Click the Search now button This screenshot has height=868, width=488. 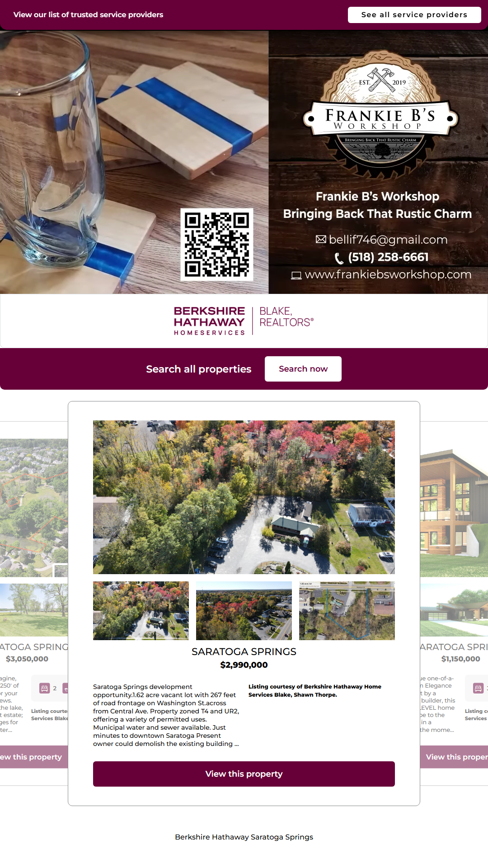[303, 369]
